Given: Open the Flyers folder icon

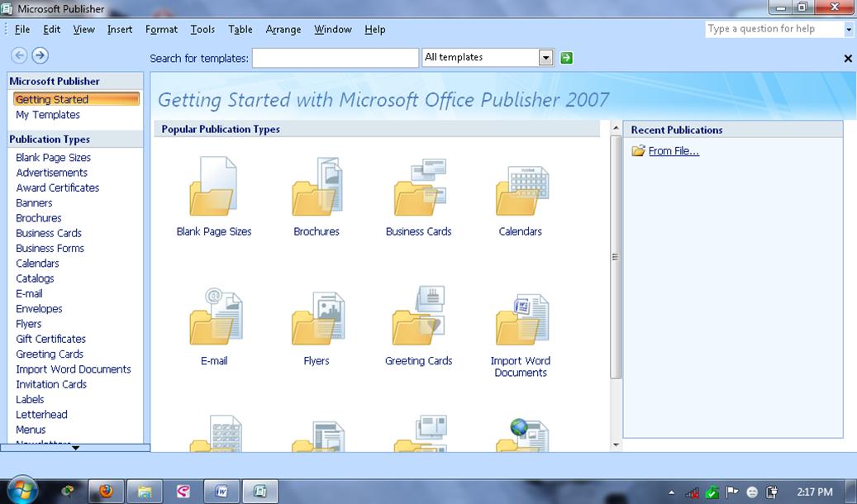Looking at the screenshot, I should pyautogui.click(x=317, y=317).
